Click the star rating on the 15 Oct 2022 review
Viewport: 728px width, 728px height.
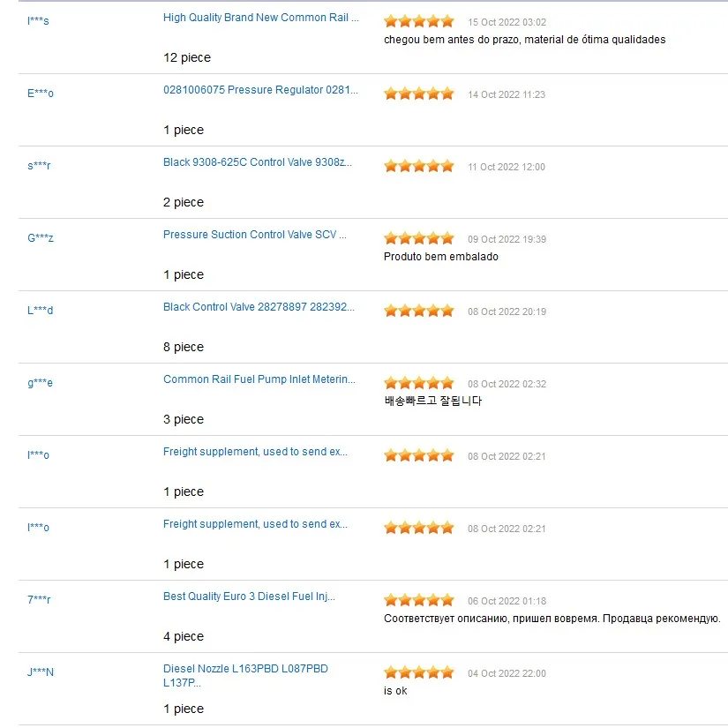click(418, 21)
